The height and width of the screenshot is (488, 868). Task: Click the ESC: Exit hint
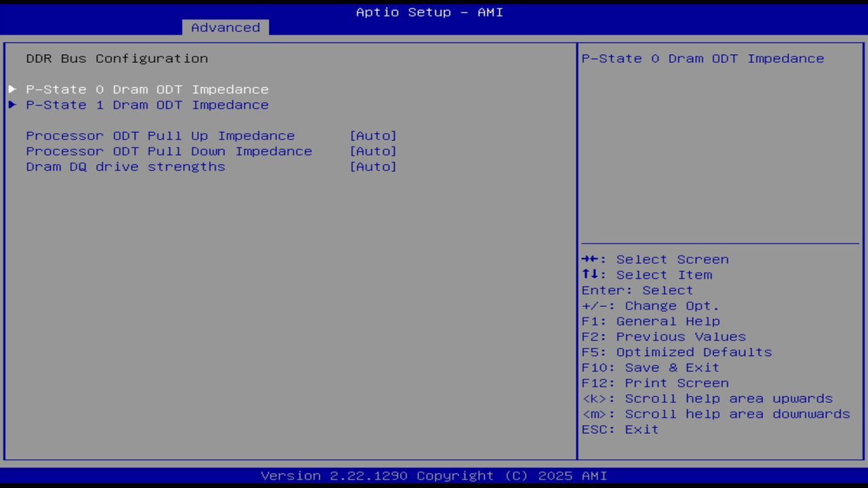(x=620, y=430)
